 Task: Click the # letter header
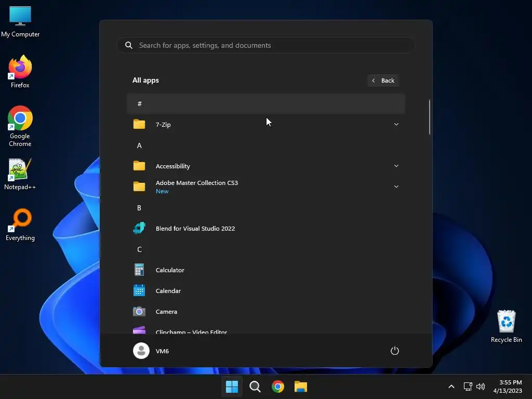pos(266,103)
